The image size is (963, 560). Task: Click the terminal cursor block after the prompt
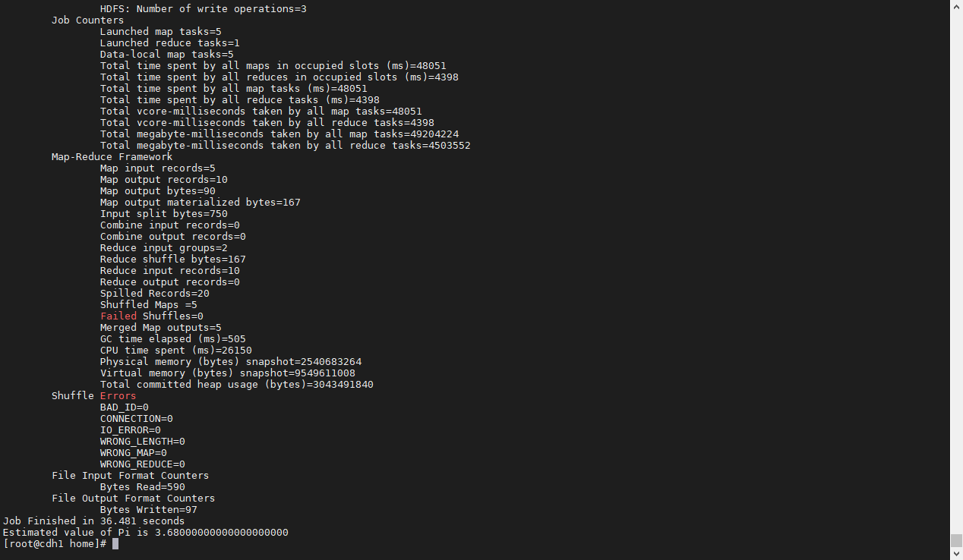point(115,544)
